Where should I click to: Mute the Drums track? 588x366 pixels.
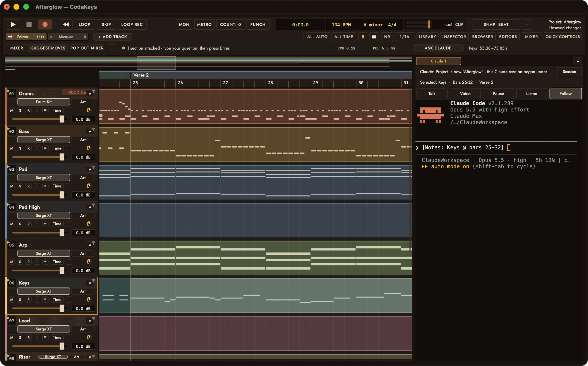pyautogui.click(x=12, y=110)
